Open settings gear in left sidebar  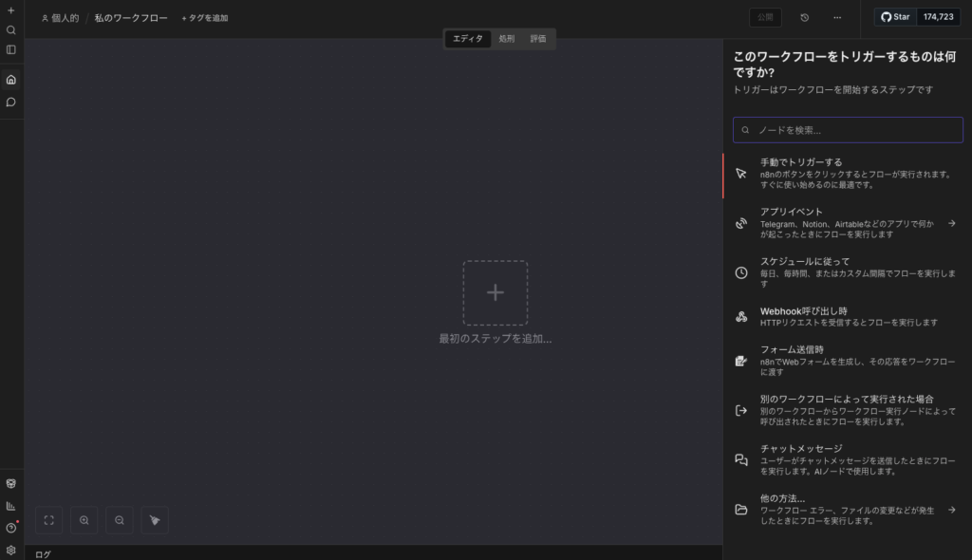pyautogui.click(x=11, y=550)
